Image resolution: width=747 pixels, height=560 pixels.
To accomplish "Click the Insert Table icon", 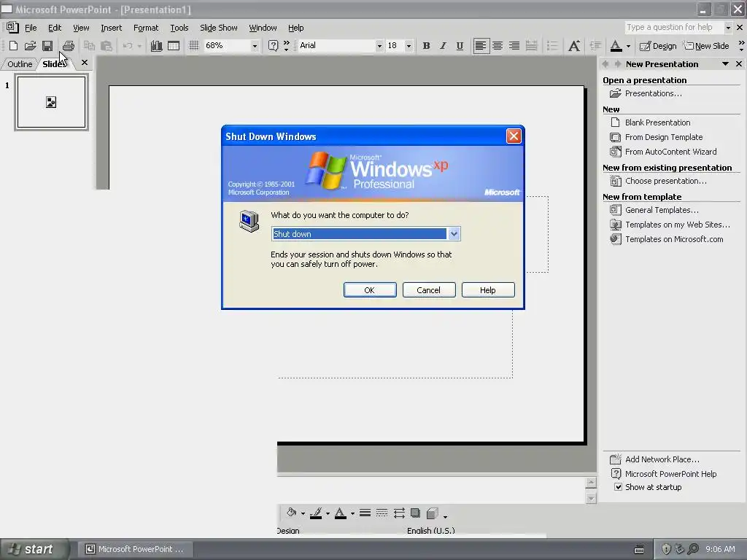I will point(174,46).
